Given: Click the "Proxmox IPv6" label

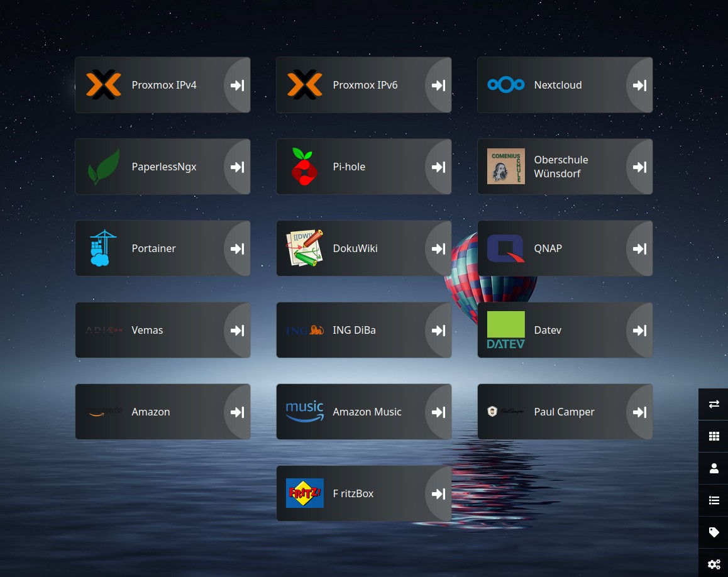Looking at the screenshot, I should click(x=365, y=85).
